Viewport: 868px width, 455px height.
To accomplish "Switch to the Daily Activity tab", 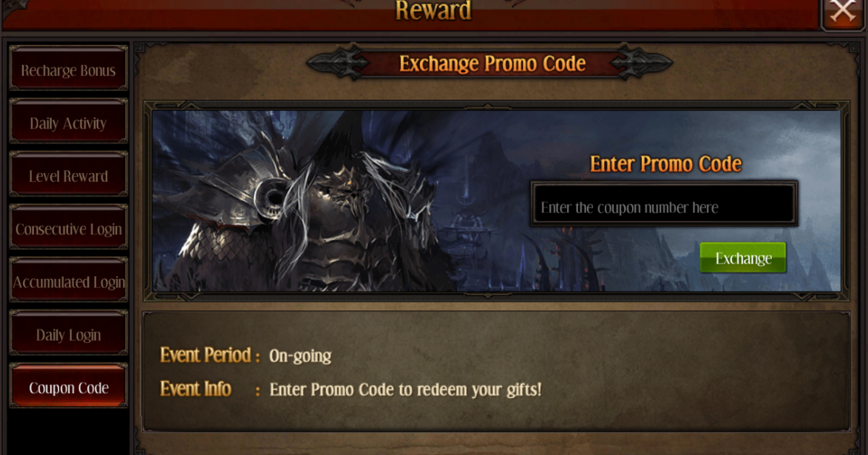I will [x=68, y=122].
